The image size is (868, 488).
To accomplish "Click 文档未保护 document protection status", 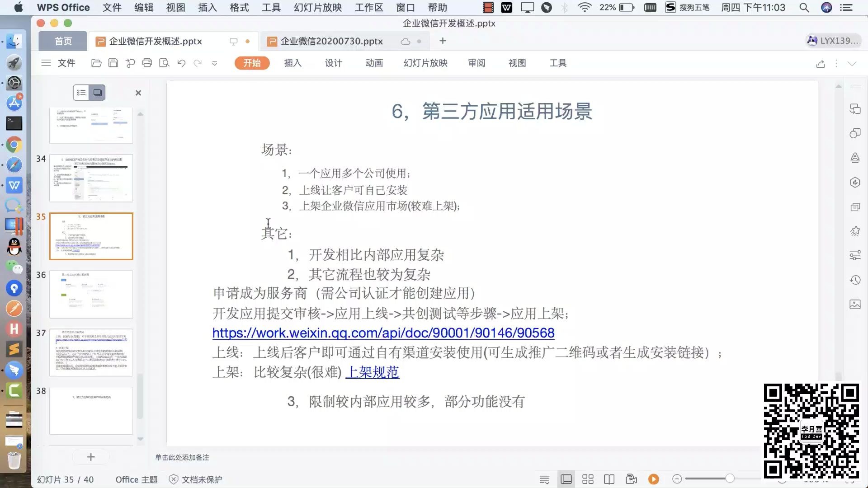I will (195, 479).
